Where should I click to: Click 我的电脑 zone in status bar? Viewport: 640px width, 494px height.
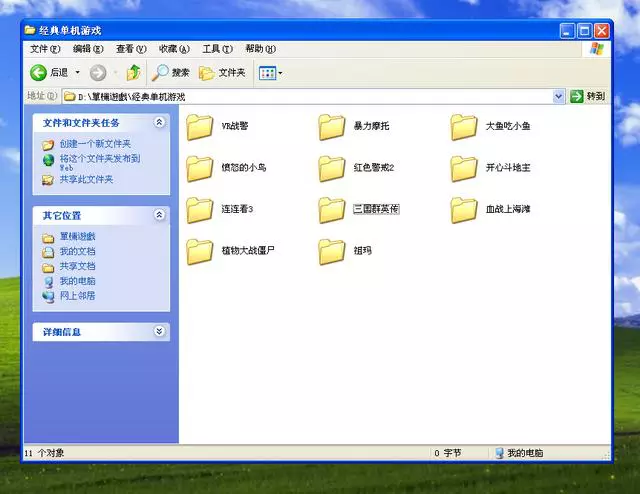(x=519, y=453)
